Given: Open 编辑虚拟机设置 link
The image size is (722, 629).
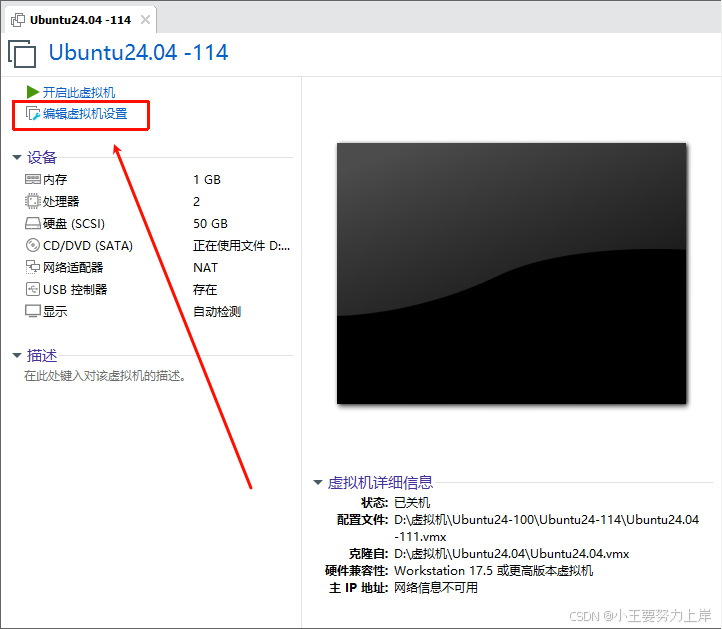Looking at the screenshot, I should pyautogui.click(x=85, y=114).
